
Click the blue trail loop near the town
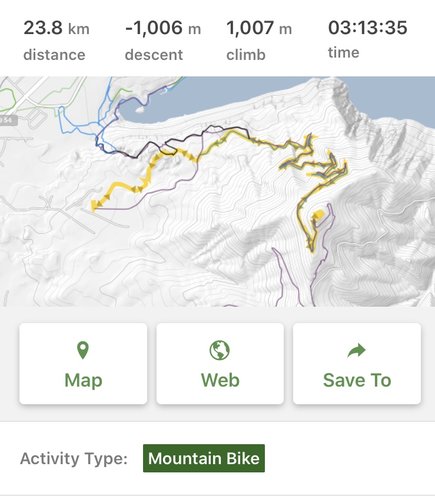click(77, 125)
